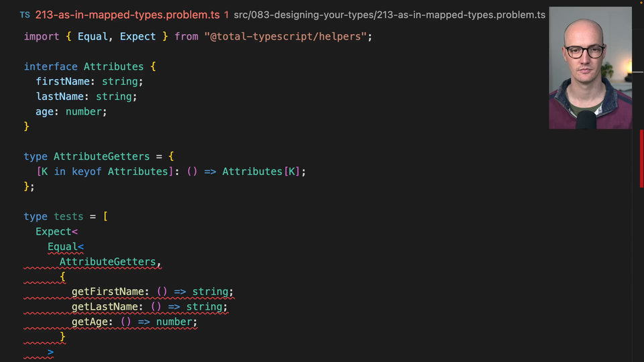Viewport: 644px width, 362px height.
Task: Click the presenter webcam video overlay
Action: tap(590, 68)
